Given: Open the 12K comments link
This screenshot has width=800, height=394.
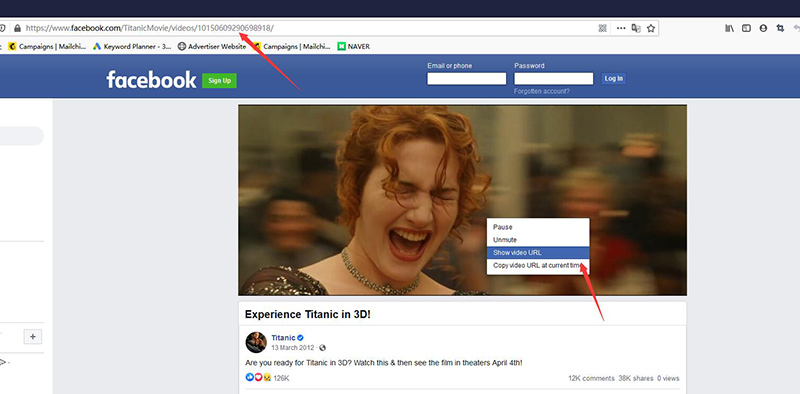Looking at the screenshot, I should pyautogui.click(x=591, y=378).
